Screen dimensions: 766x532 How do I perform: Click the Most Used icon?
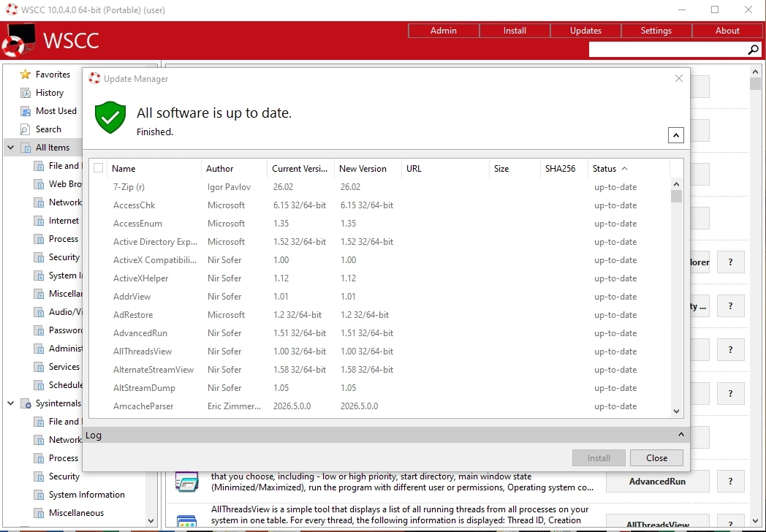(x=25, y=111)
